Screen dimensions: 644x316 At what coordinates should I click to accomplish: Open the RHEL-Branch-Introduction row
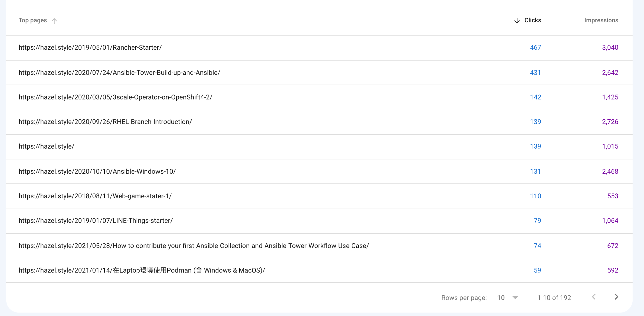319,122
